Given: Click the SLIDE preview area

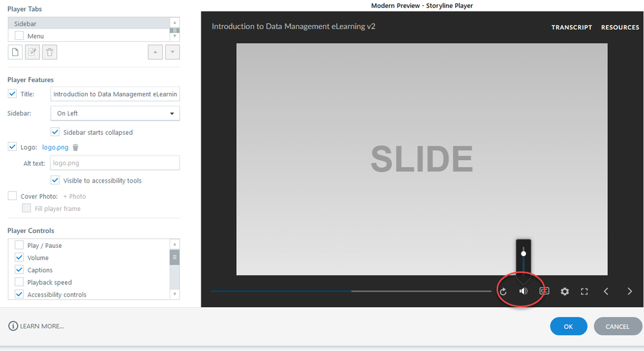Looking at the screenshot, I should pyautogui.click(x=422, y=159).
